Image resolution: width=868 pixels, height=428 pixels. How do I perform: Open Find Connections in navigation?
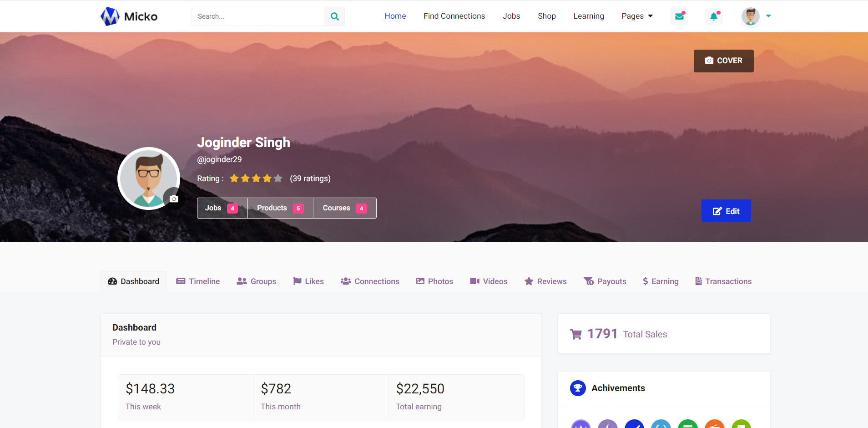454,16
